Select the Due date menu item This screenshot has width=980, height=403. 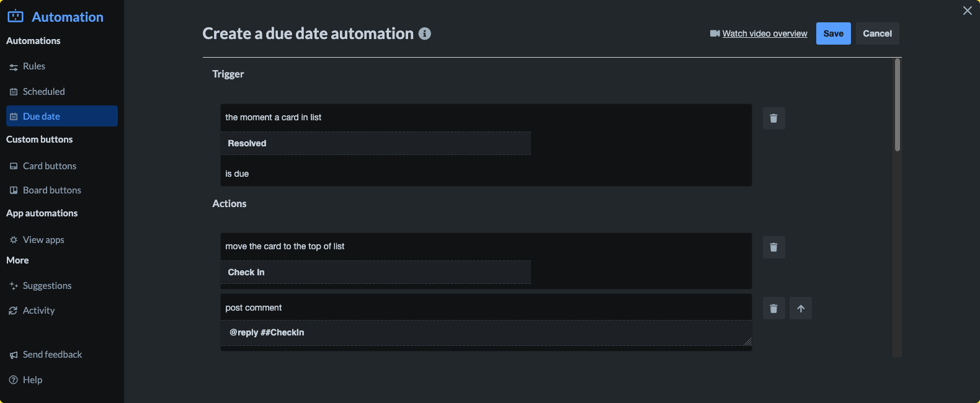point(42,117)
